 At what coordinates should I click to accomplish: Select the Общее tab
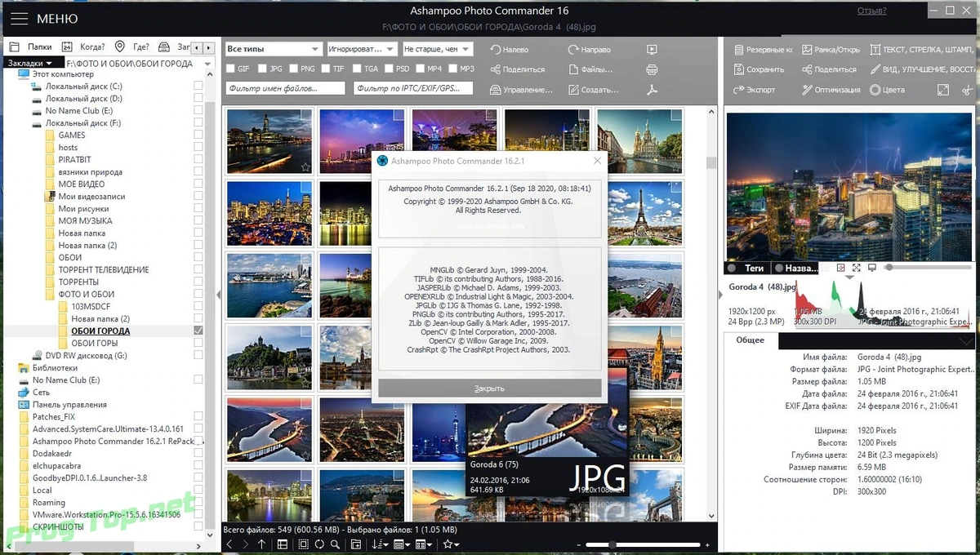click(x=750, y=340)
